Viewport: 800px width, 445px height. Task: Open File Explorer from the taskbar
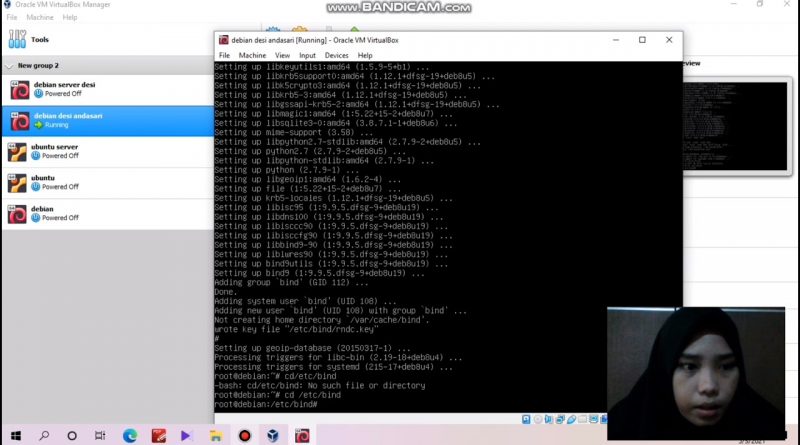(216, 435)
